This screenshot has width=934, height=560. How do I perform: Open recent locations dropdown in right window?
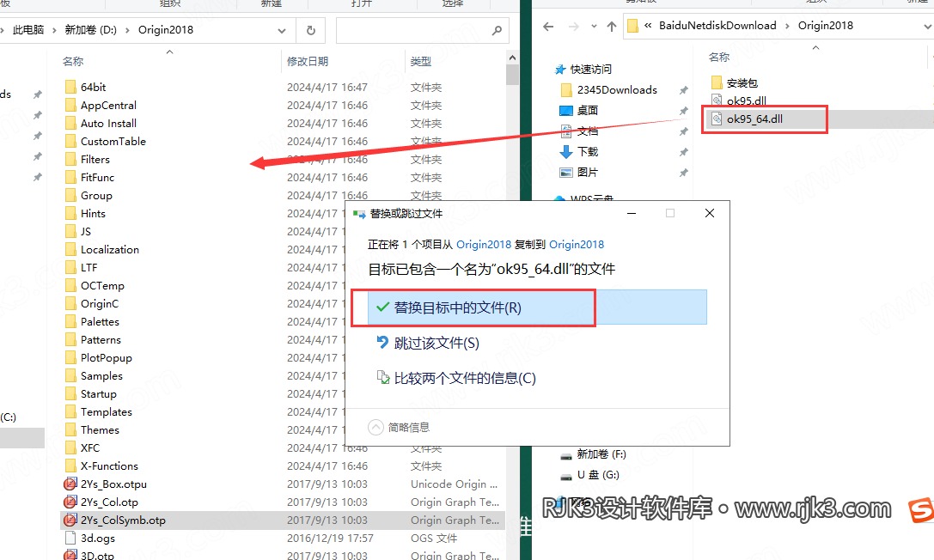pyautogui.click(x=594, y=26)
